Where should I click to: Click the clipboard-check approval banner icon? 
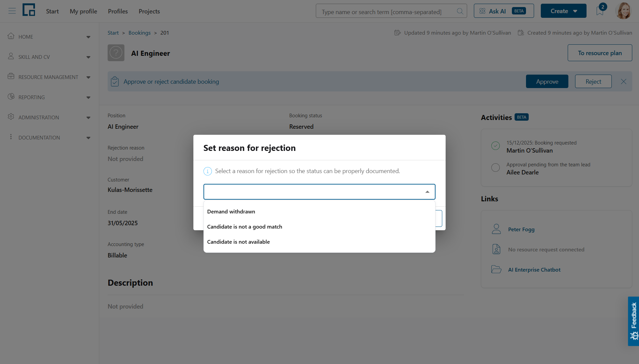pos(115,81)
